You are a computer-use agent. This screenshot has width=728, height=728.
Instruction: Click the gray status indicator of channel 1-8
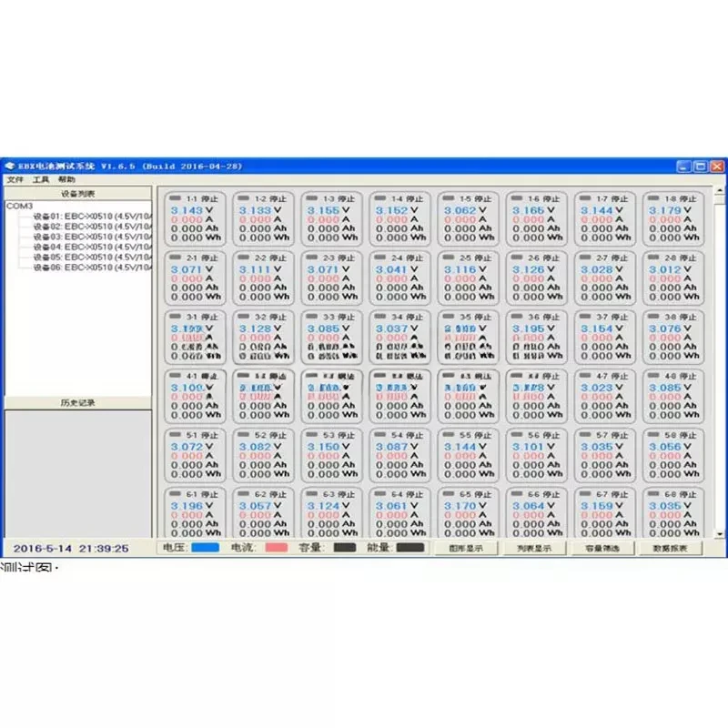(653, 198)
